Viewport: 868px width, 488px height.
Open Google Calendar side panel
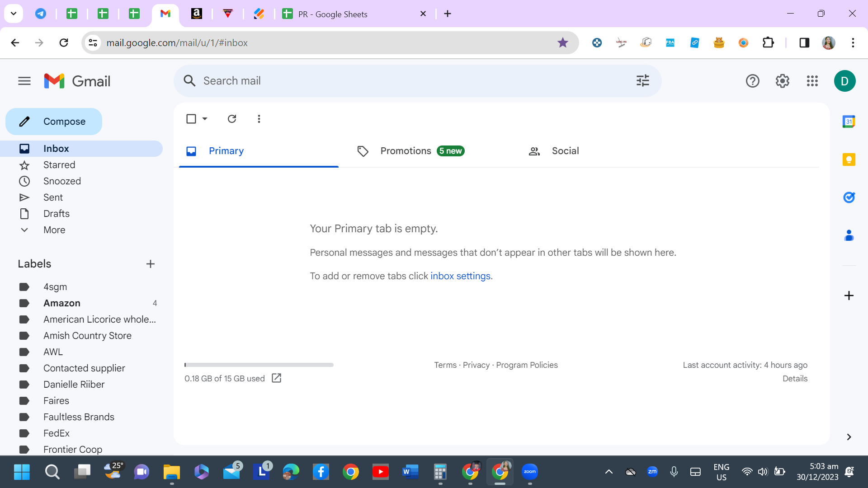coord(849,122)
